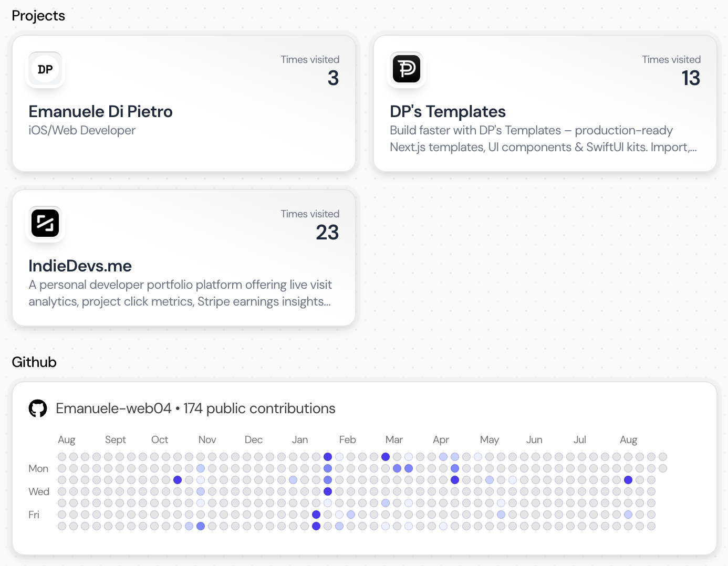Viewport: 728px width, 566px height.
Task: Click the Projects section heading
Action: click(38, 16)
